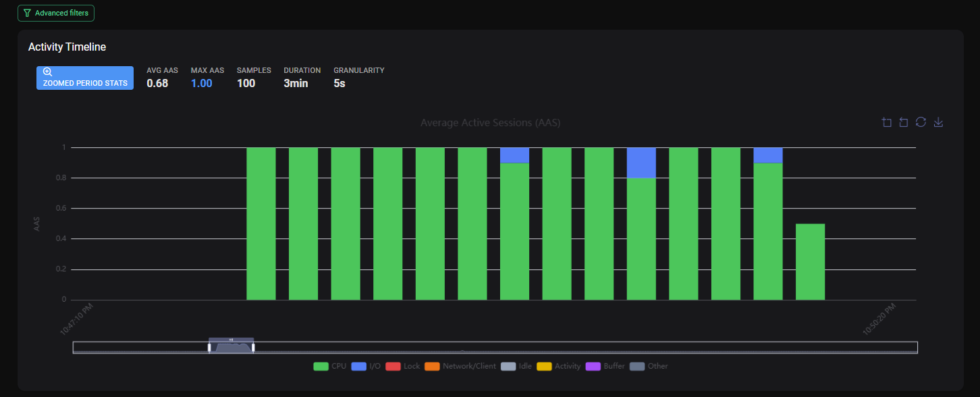
Task: Grab the left handle of the time range slider
Action: tap(209, 347)
